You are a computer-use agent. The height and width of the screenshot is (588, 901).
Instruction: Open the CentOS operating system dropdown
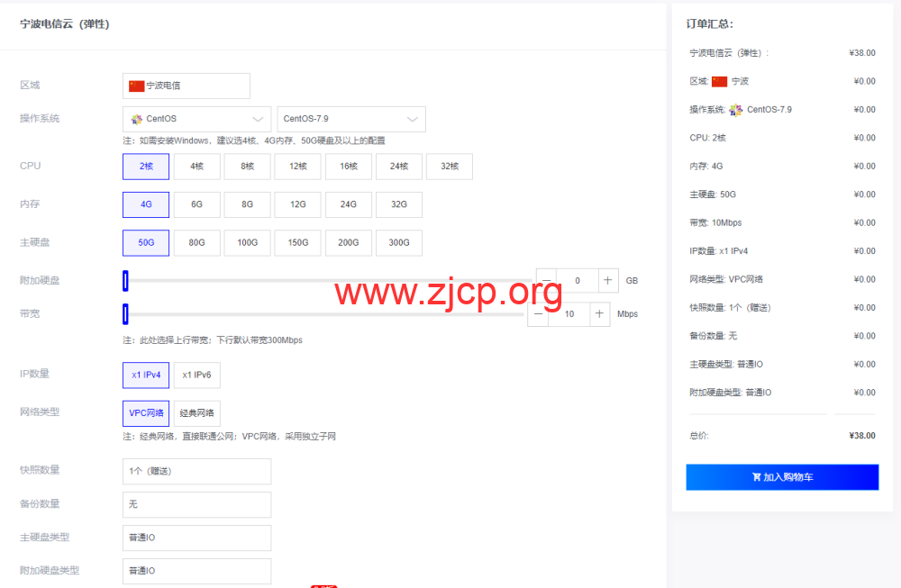tap(196, 119)
